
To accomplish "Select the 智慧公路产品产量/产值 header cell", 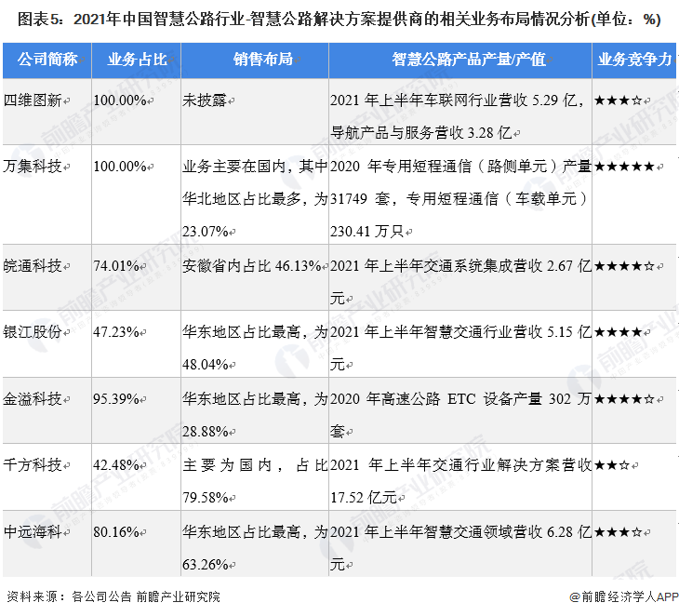I will (x=460, y=60).
